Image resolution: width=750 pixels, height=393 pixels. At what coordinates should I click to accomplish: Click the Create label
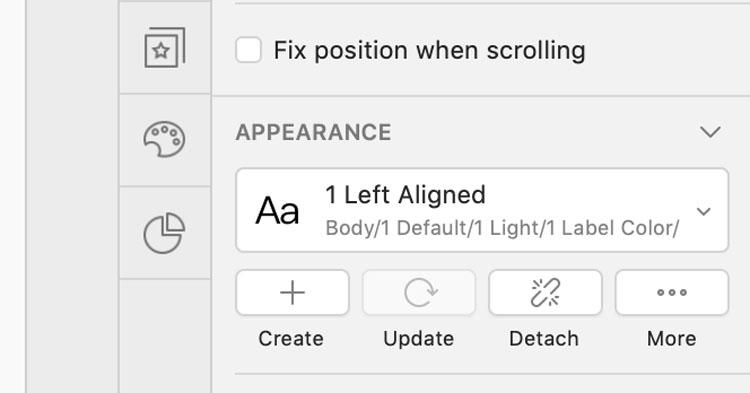pos(291,338)
